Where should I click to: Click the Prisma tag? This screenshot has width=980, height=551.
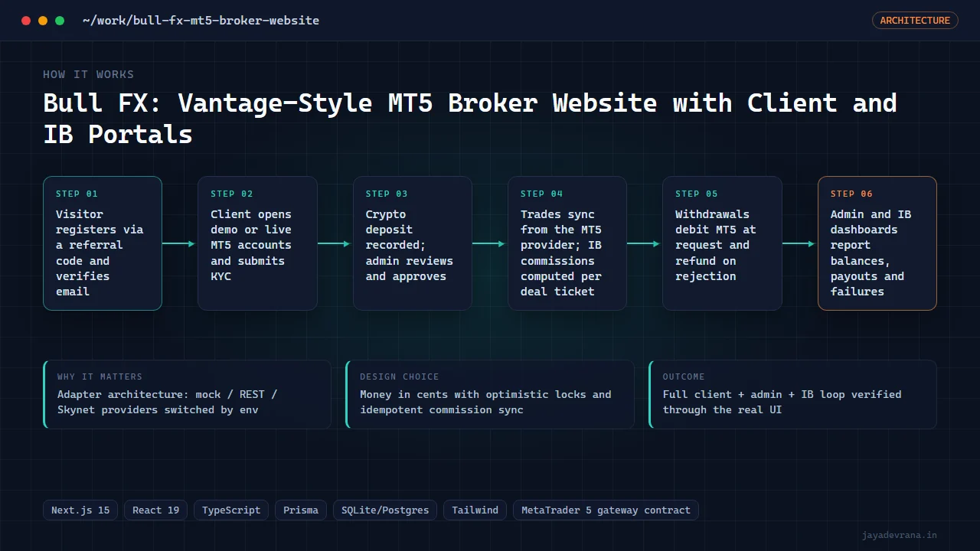pos(301,510)
